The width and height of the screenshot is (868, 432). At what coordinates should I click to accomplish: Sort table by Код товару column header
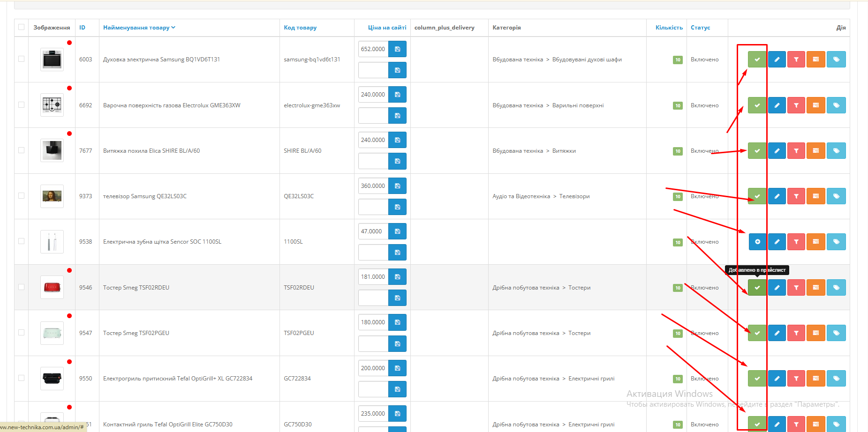tap(300, 28)
